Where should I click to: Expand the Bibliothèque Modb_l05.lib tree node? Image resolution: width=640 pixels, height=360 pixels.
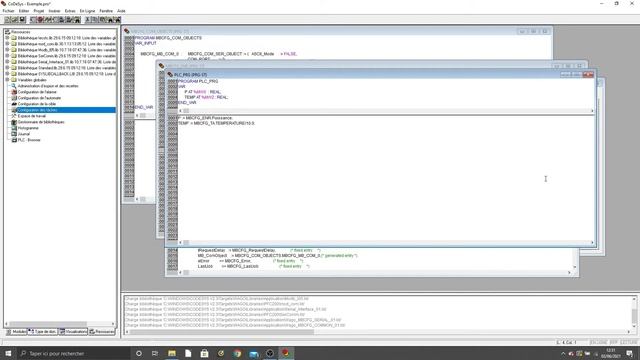[7, 50]
